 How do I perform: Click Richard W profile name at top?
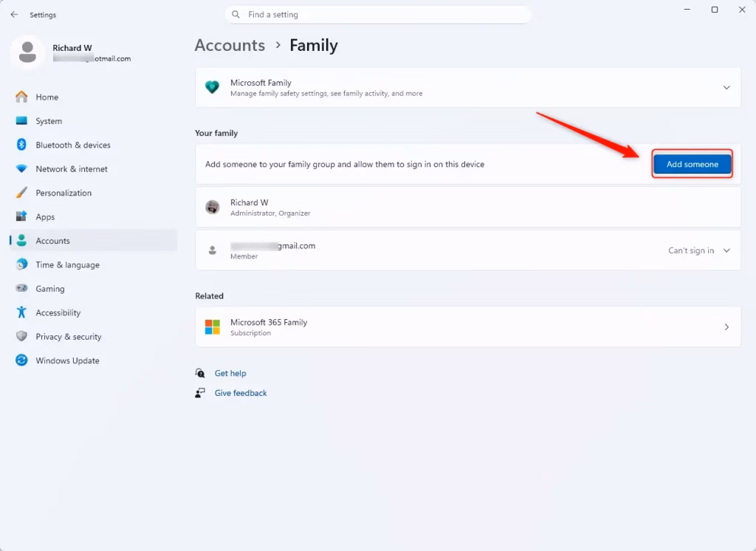pyautogui.click(x=72, y=48)
